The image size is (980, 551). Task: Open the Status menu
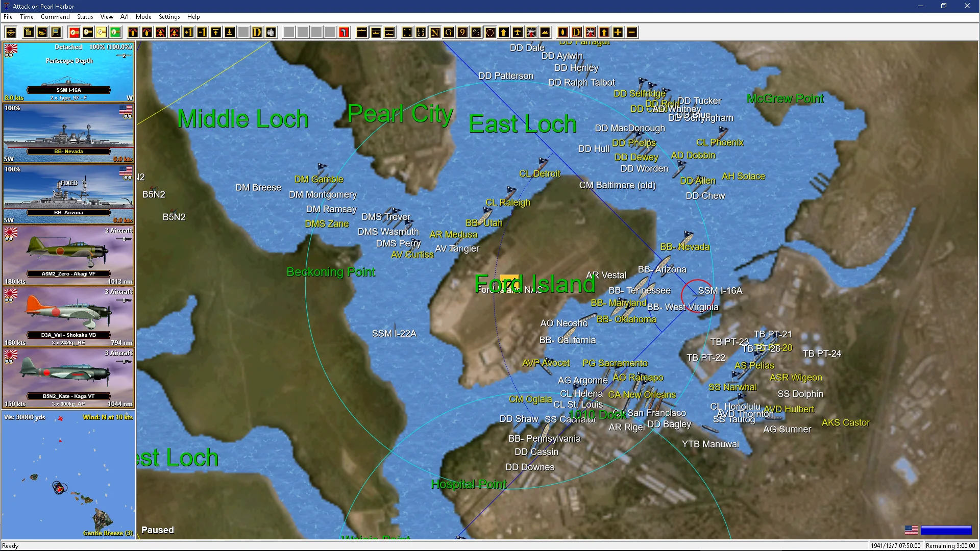(85, 17)
